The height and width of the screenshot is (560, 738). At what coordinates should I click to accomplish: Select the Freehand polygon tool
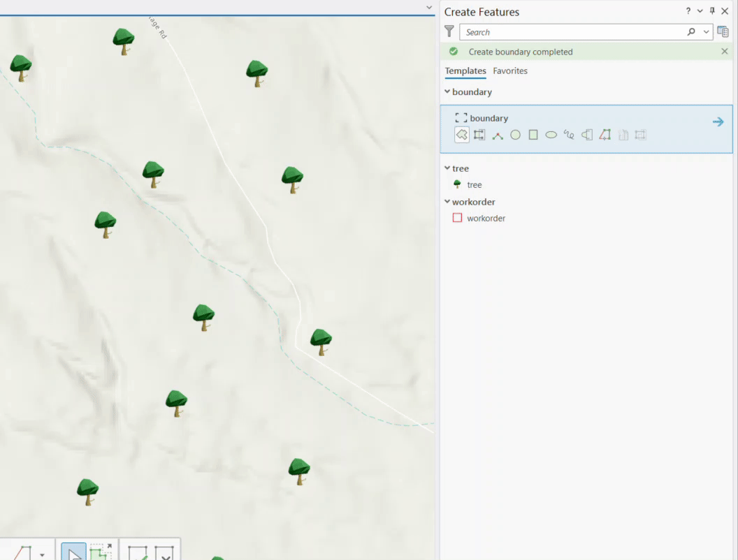pos(569,135)
